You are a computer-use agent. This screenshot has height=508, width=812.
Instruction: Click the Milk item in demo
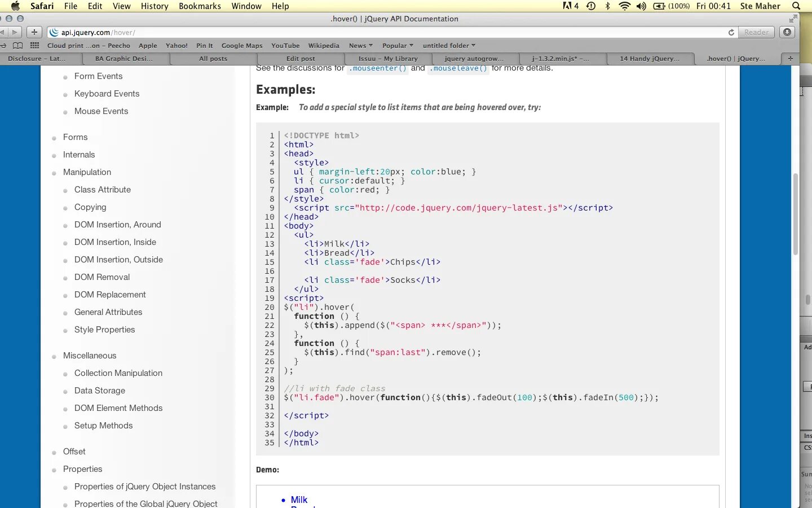[299, 500]
